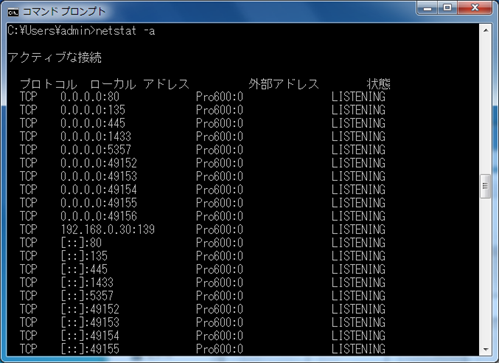The image size is (499, 363).
Task: Click local address 0.0.0.0:49152
Action: [x=99, y=163]
